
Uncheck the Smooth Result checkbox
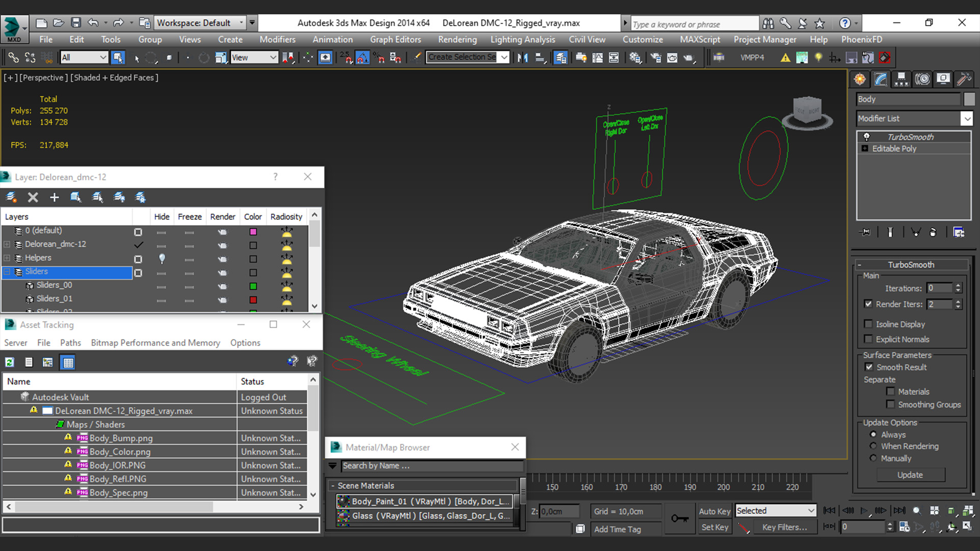[x=869, y=367]
